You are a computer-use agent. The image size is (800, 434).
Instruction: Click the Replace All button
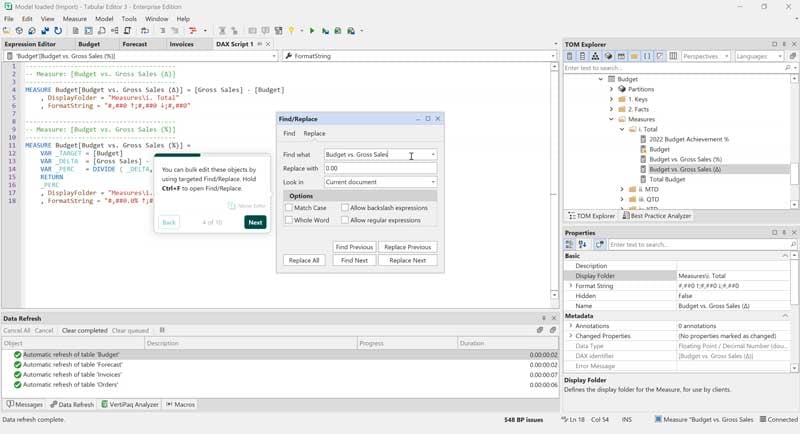[304, 260]
